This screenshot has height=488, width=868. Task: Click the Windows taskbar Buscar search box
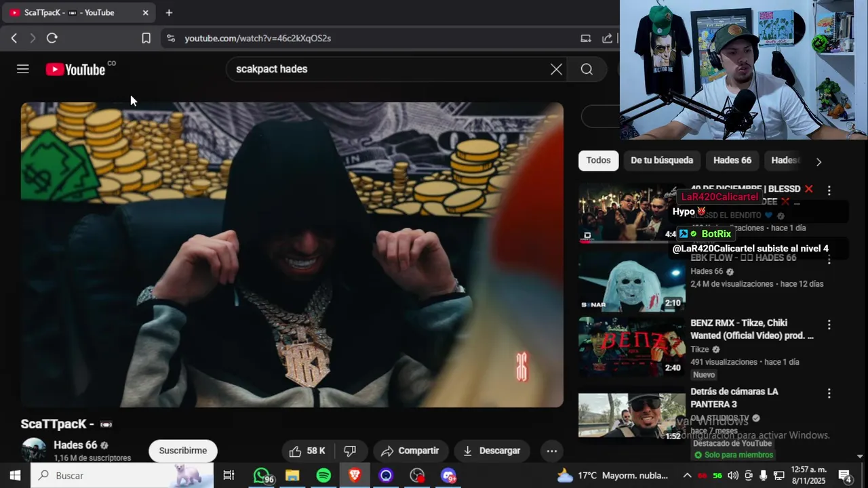pos(122,476)
